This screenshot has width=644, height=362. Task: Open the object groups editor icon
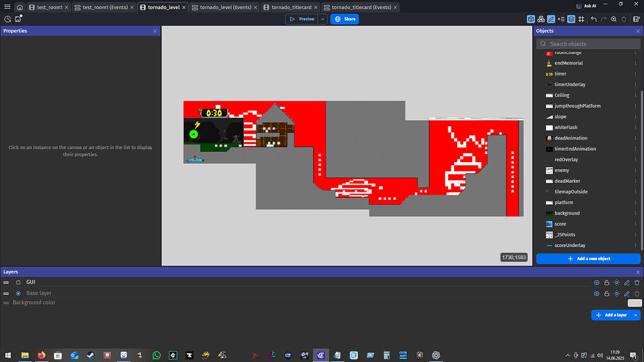540,19
